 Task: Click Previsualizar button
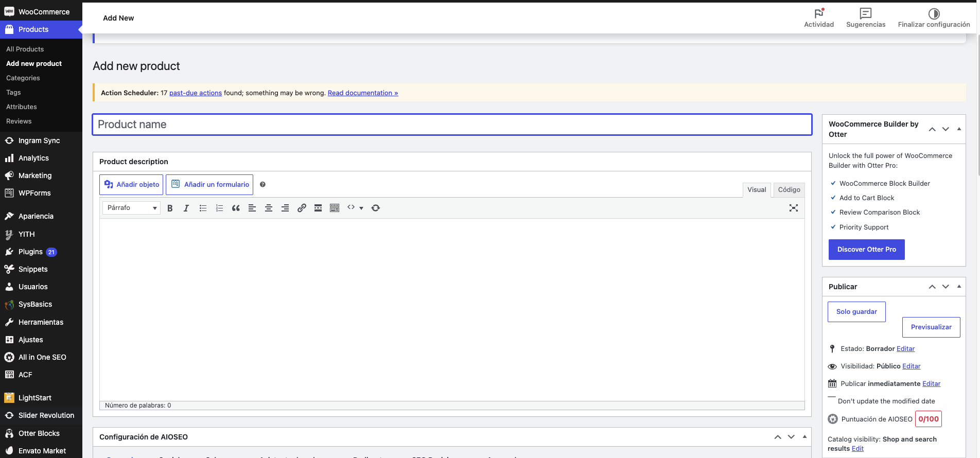[931, 327]
